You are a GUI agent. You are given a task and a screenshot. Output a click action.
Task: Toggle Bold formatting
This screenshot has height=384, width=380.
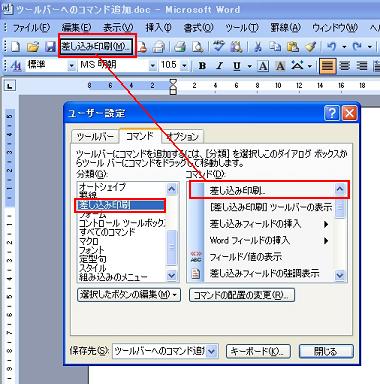(202, 66)
